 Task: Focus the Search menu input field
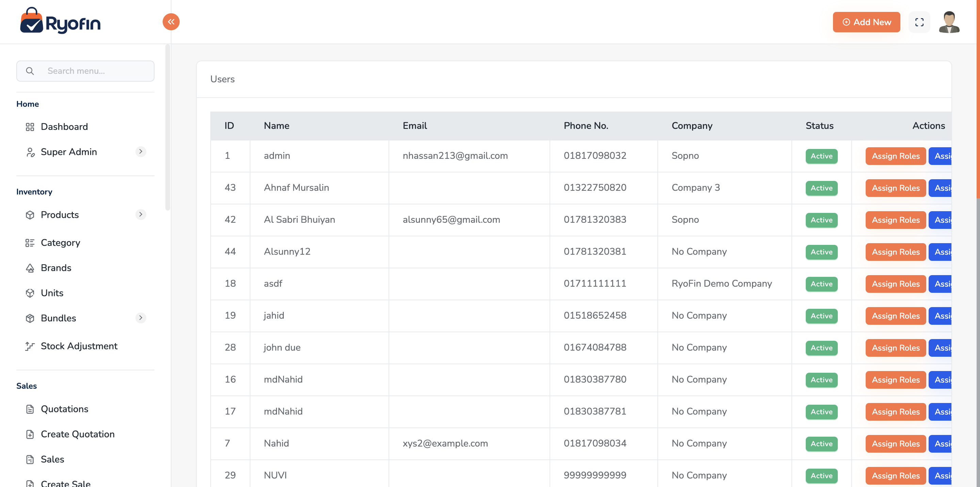pyautogui.click(x=85, y=71)
